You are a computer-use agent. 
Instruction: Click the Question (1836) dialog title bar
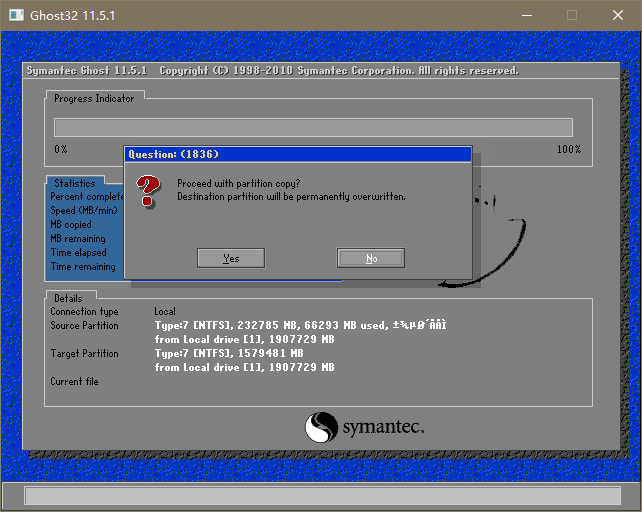point(297,154)
